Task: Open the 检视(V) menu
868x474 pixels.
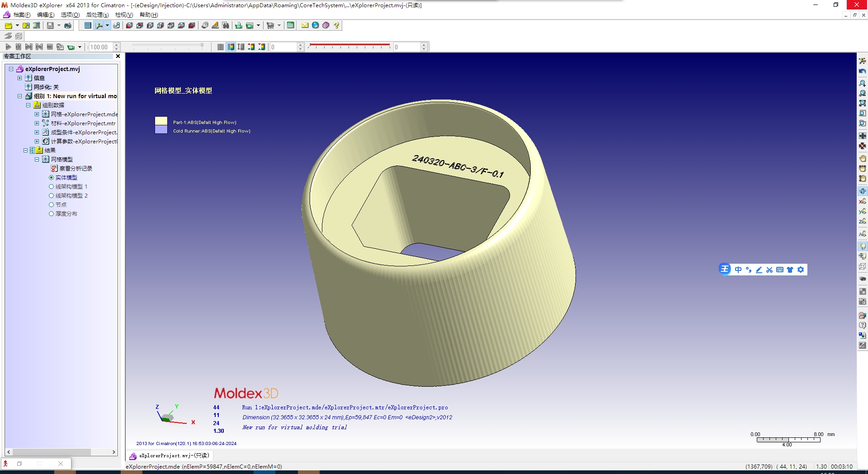Action: tap(124, 15)
